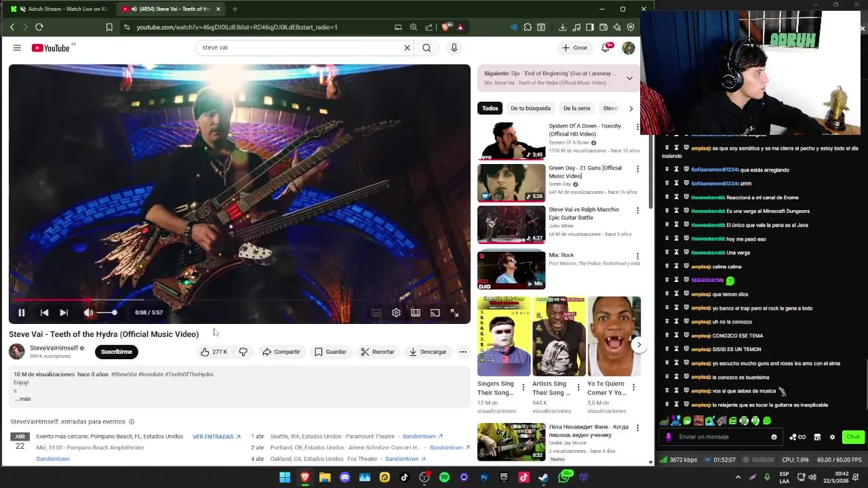Show more filter chips with arrow
The height and width of the screenshot is (488, 868).
631,108
